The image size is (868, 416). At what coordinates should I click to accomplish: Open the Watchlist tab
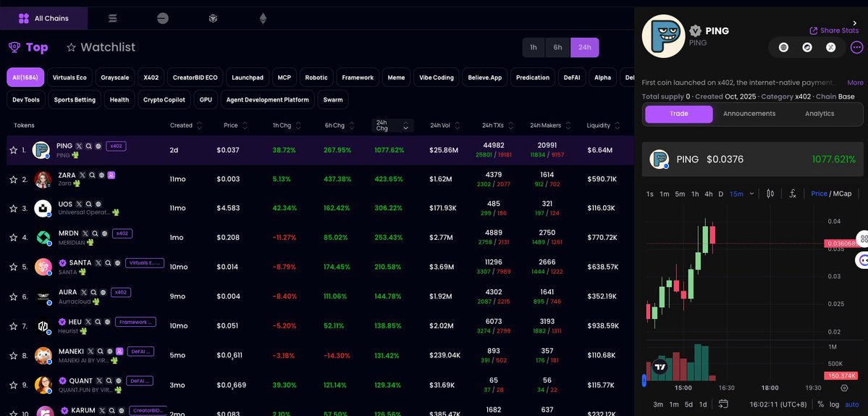pos(101,47)
